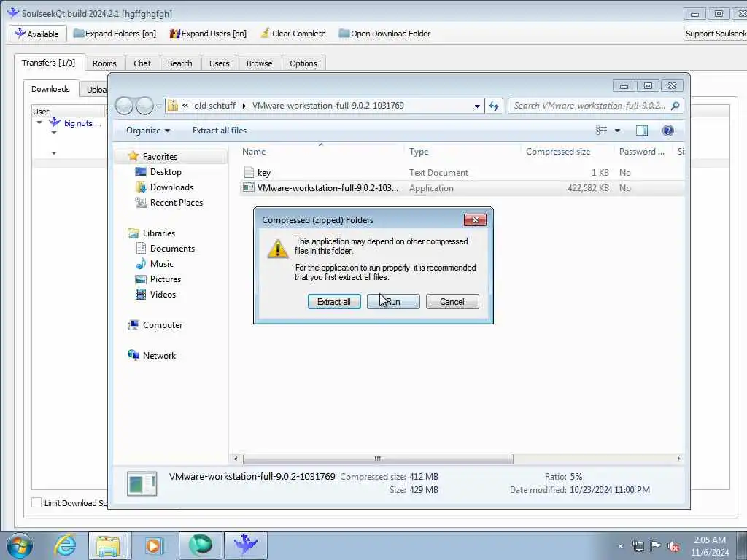Switch to Soulseek Chat tab
The width and height of the screenshot is (747, 560).
142,63
